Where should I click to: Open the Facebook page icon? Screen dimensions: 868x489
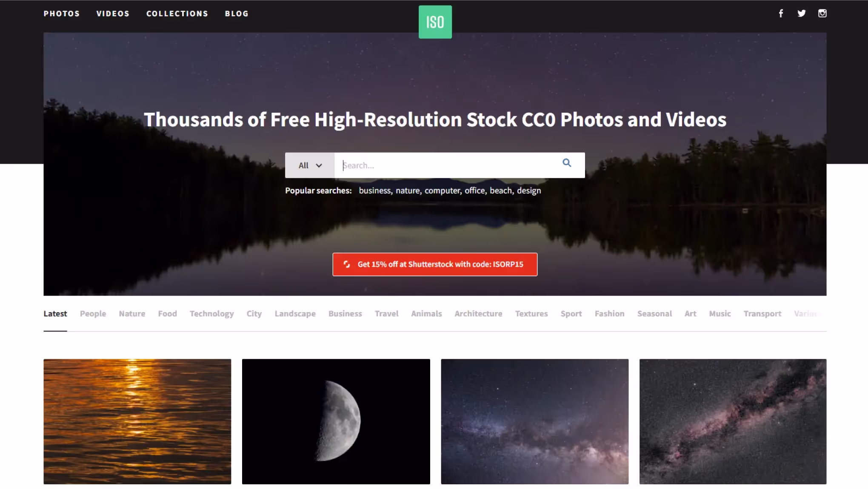(781, 13)
